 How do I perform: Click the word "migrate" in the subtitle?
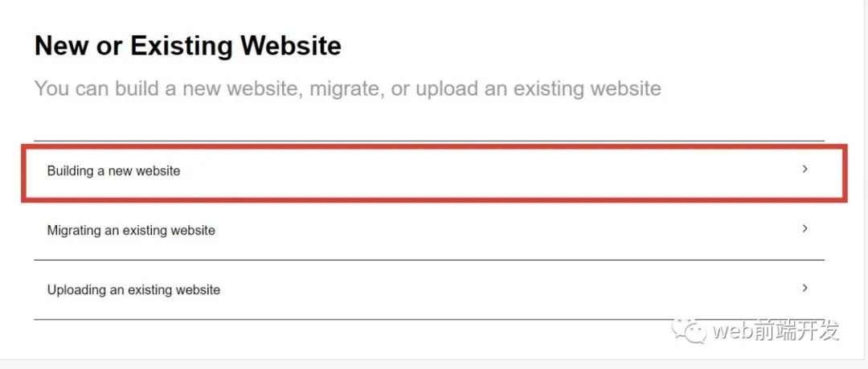(341, 88)
